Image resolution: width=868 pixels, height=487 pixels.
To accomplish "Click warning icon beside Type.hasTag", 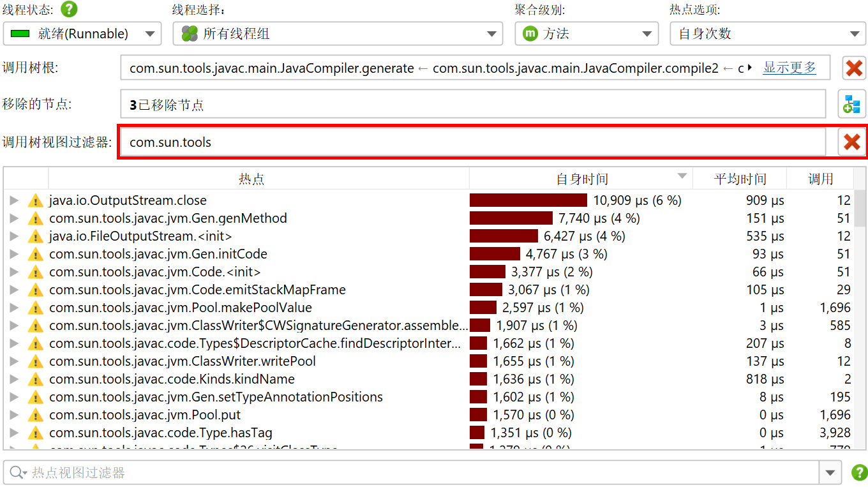I will point(35,433).
